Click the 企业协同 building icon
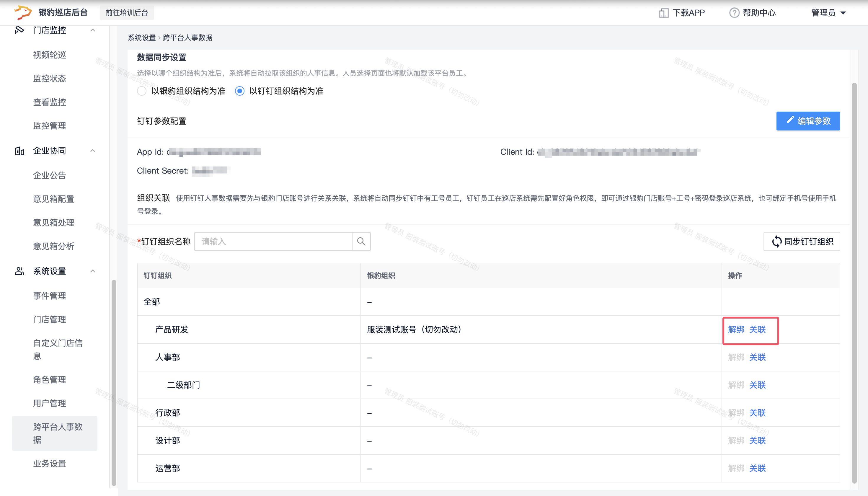 (19, 151)
